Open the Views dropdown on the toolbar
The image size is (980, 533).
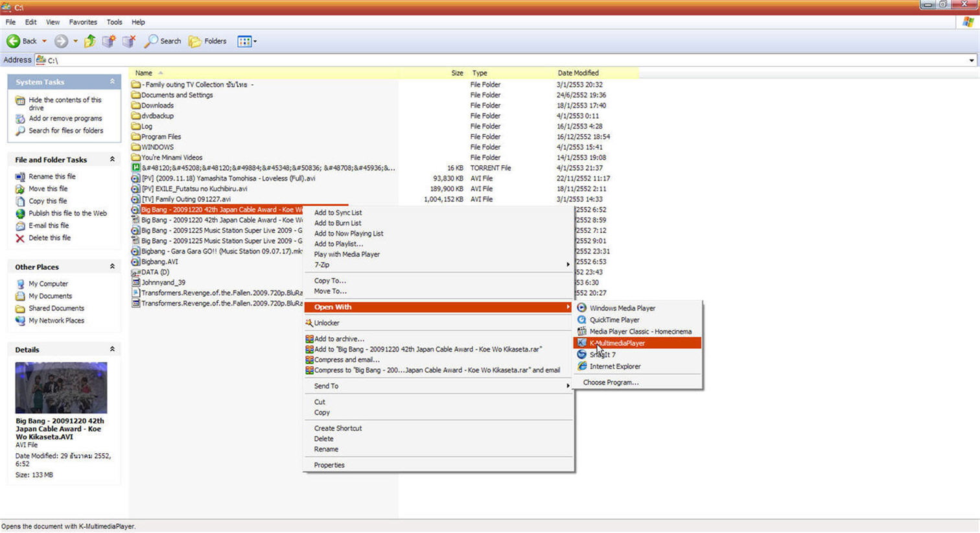pos(247,41)
